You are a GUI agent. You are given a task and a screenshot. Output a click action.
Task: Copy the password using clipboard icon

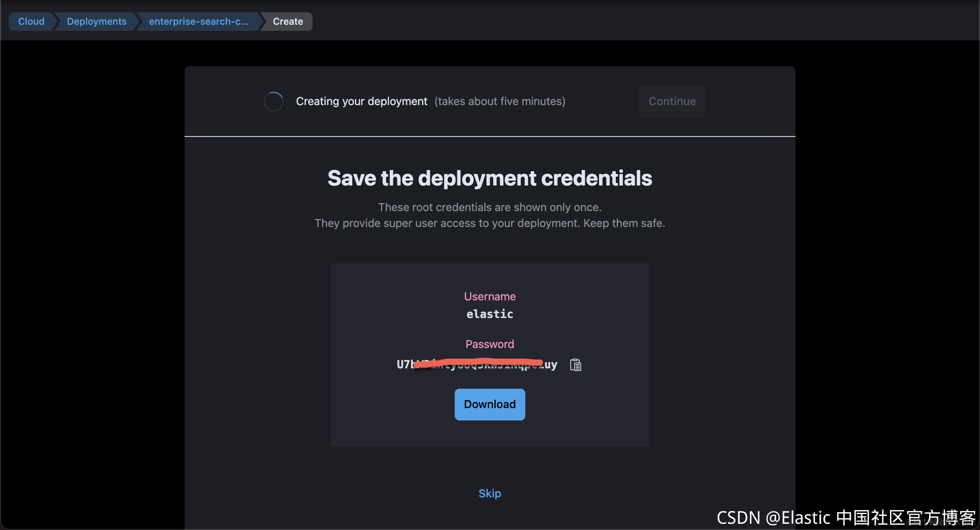(x=576, y=365)
